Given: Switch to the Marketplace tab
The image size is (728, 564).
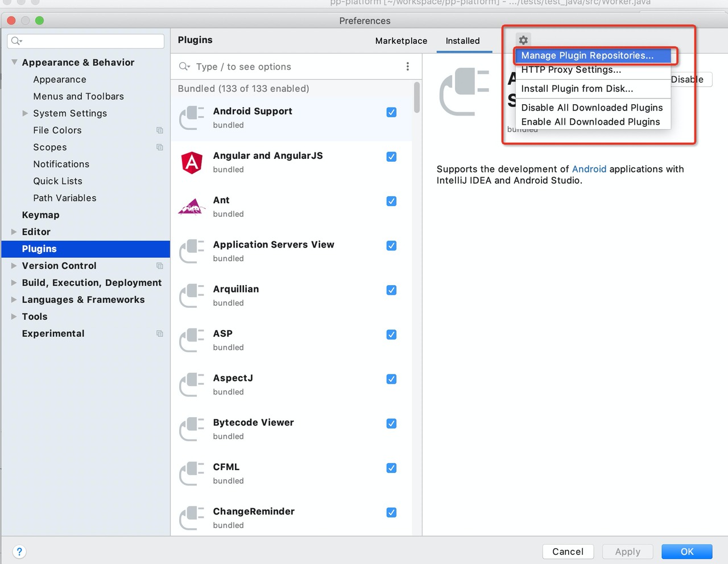Looking at the screenshot, I should [x=401, y=41].
